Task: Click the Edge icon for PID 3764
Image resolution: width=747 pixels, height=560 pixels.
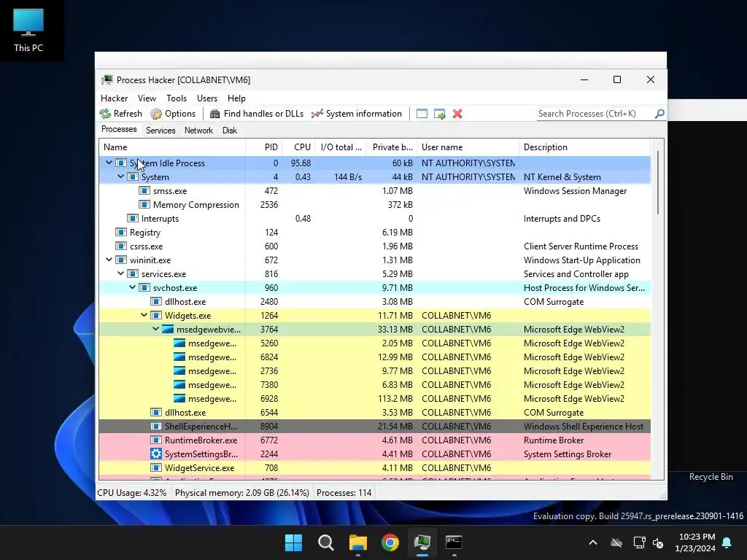Action: point(168,329)
